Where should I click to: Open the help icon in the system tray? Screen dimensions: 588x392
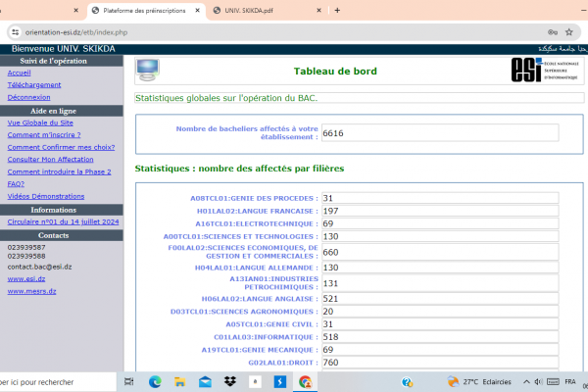[407, 382]
